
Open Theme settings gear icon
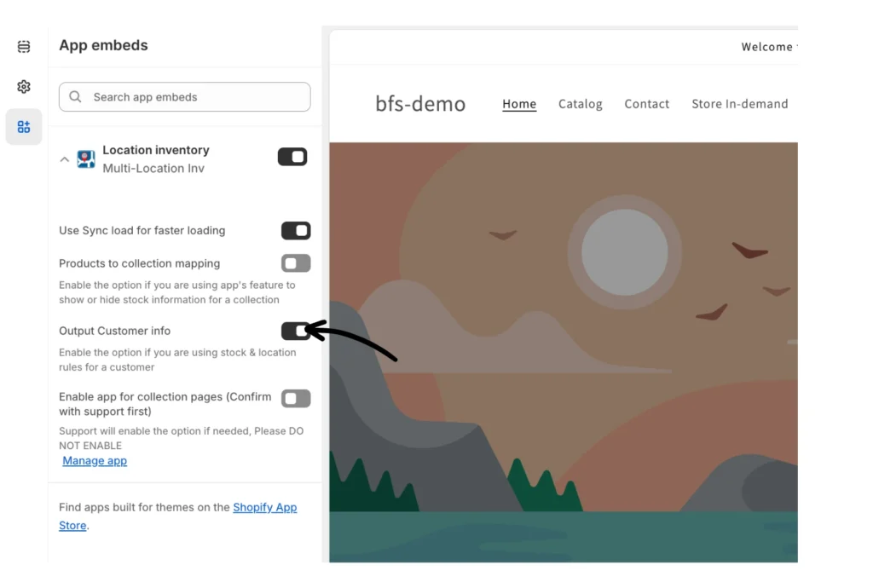pyautogui.click(x=24, y=87)
